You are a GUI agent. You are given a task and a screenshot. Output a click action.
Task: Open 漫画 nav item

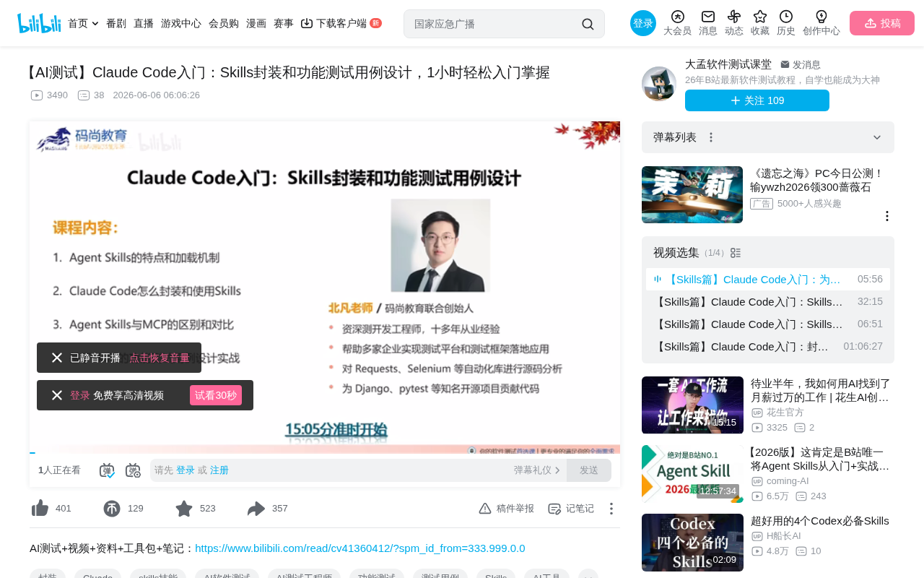(x=256, y=23)
